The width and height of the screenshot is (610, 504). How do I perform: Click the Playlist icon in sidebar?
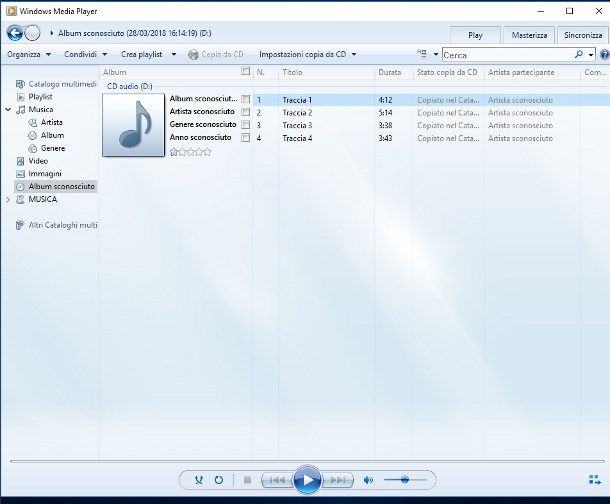[21, 97]
